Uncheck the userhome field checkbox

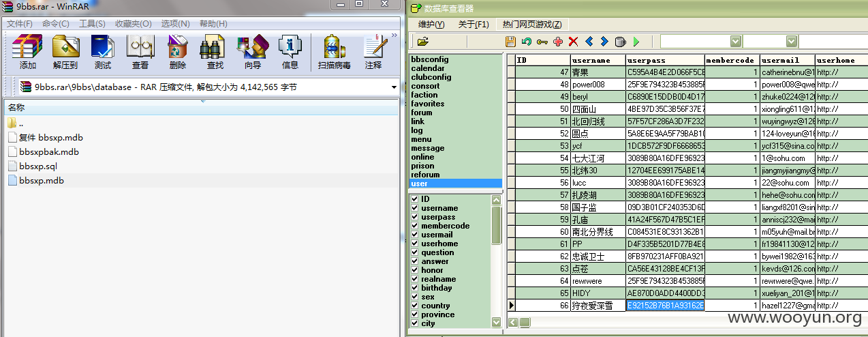point(415,244)
